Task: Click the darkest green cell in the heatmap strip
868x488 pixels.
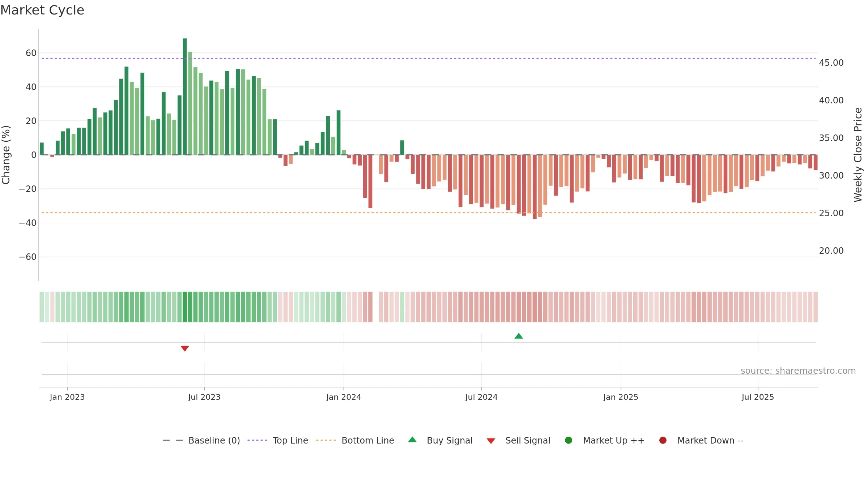Action: (x=185, y=307)
